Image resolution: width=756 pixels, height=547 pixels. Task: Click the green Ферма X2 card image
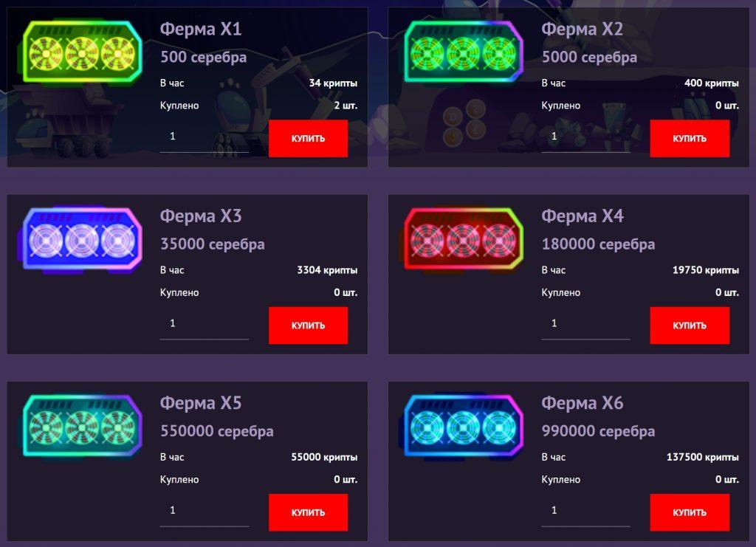[464, 52]
